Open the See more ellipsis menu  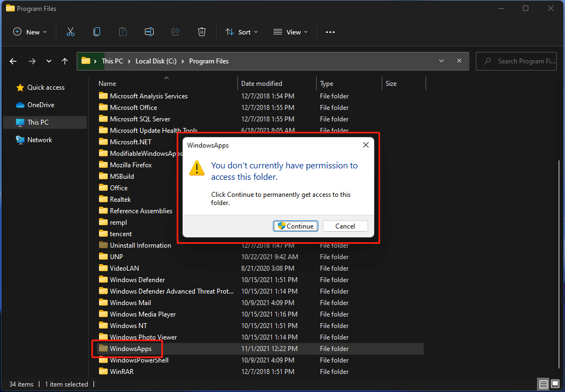[330, 32]
